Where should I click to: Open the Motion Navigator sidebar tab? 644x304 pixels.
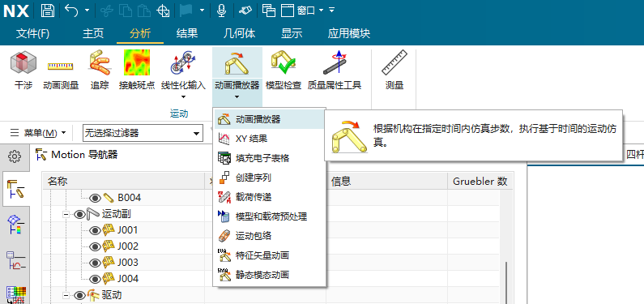(x=15, y=189)
